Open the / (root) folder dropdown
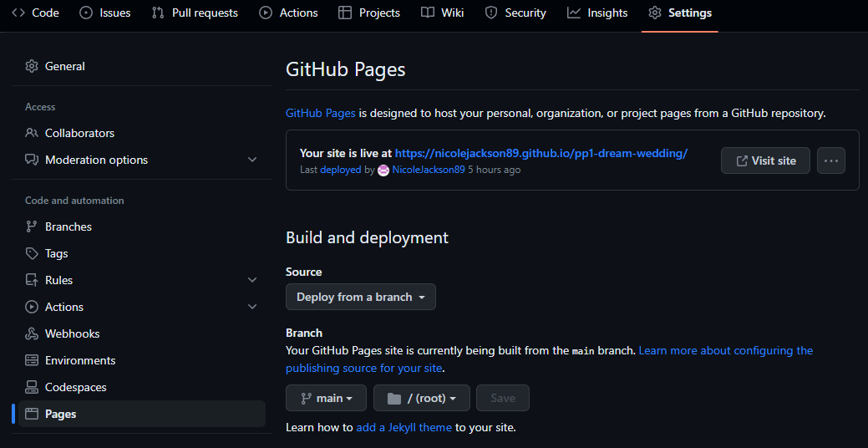The image size is (868, 448). tap(422, 398)
